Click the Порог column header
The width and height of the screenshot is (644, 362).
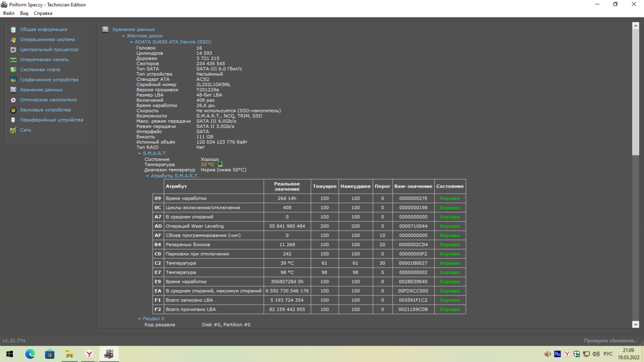(383, 186)
